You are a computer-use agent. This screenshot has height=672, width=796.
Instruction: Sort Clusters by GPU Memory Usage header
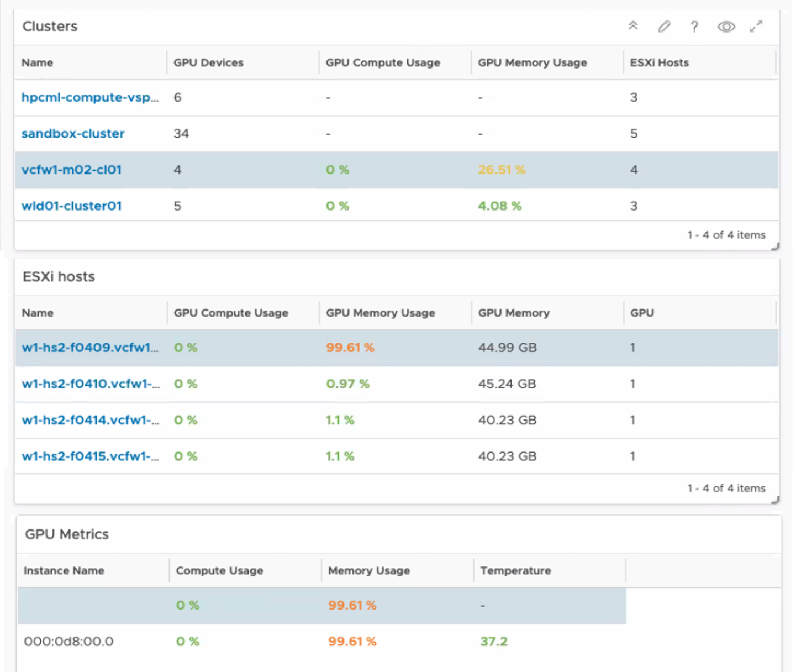(532, 62)
